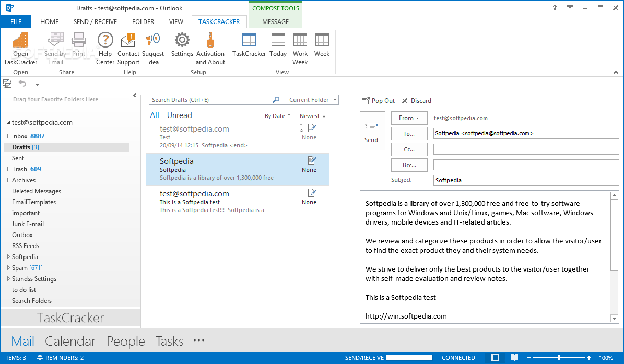Open more navigation options ellipsis
Screen dimensions: 624x364
pos(199,340)
